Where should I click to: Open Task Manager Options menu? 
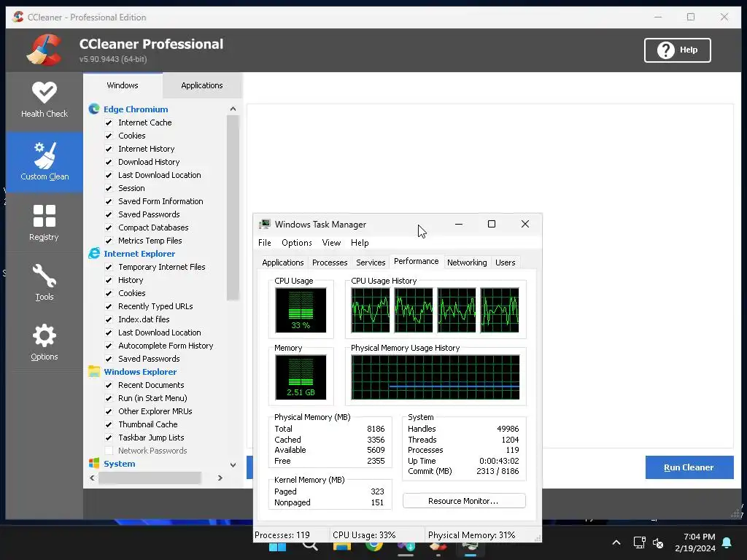[297, 243]
